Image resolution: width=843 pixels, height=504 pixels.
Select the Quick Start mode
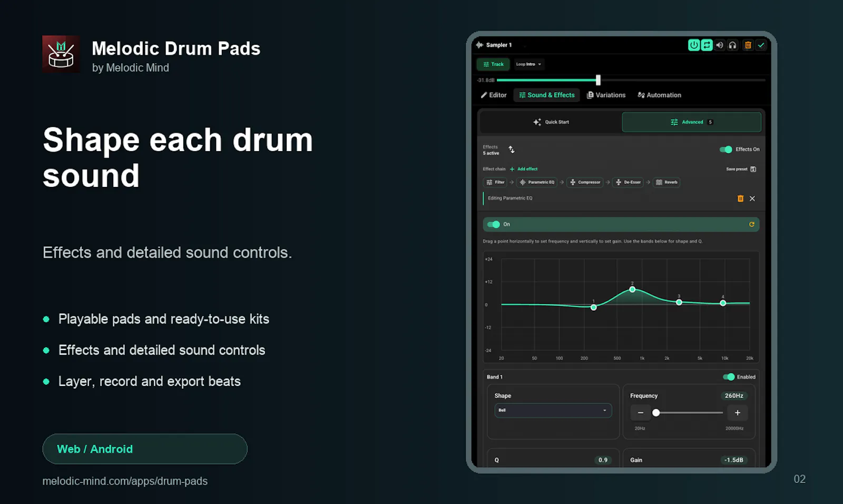tap(551, 122)
